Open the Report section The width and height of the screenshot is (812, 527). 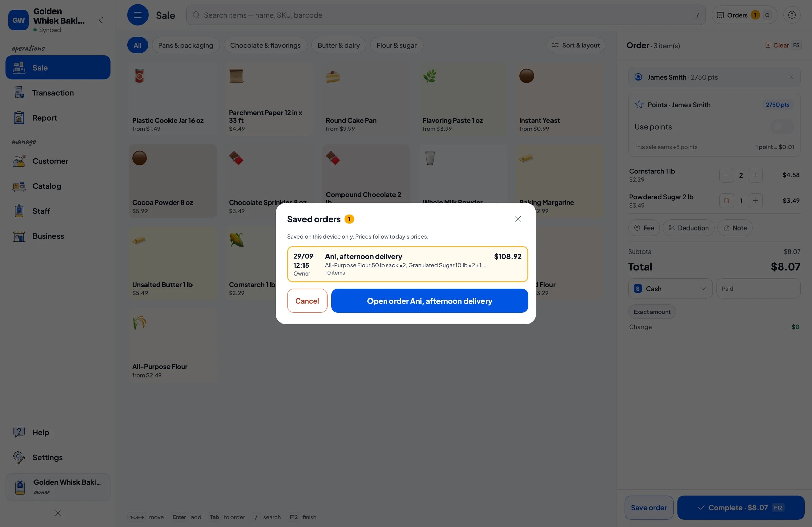tap(58, 118)
